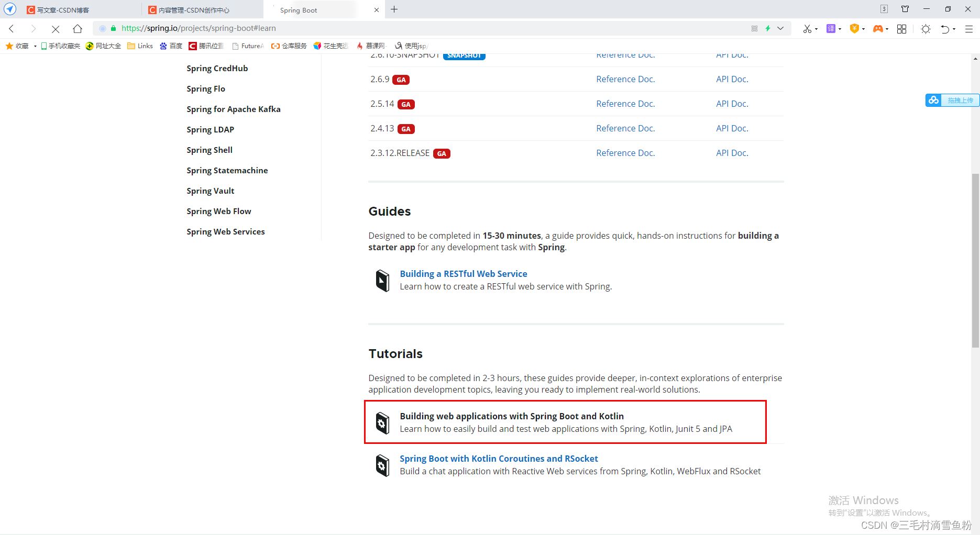
Task: Open the skin t-shirt icon
Action: pos(905,9)
